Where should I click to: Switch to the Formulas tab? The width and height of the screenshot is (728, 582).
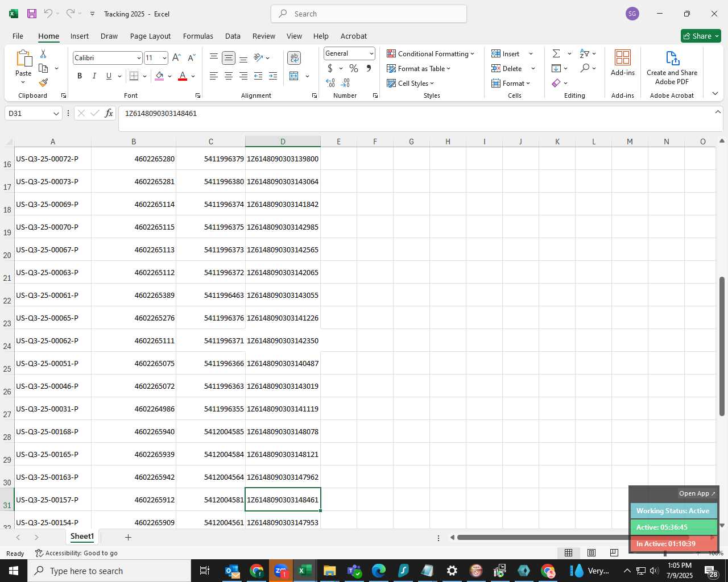[198, 36]
